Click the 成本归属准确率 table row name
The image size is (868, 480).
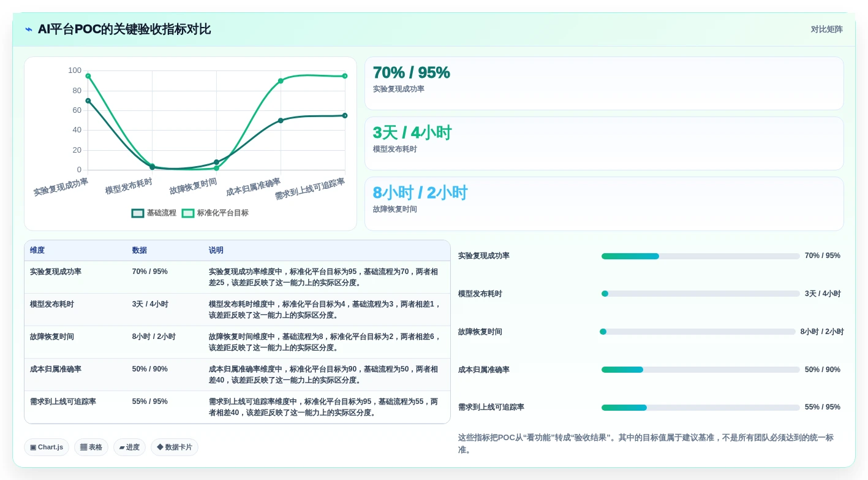(56, 369)
